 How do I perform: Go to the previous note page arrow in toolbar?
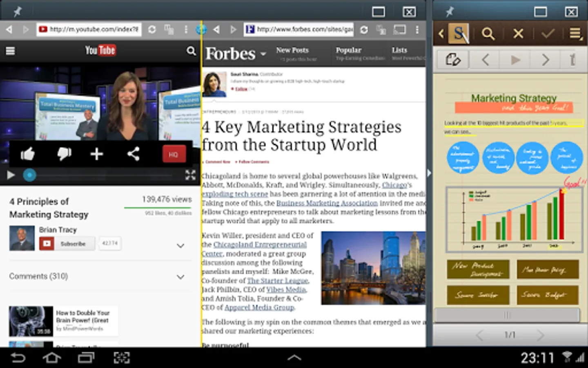485,60
